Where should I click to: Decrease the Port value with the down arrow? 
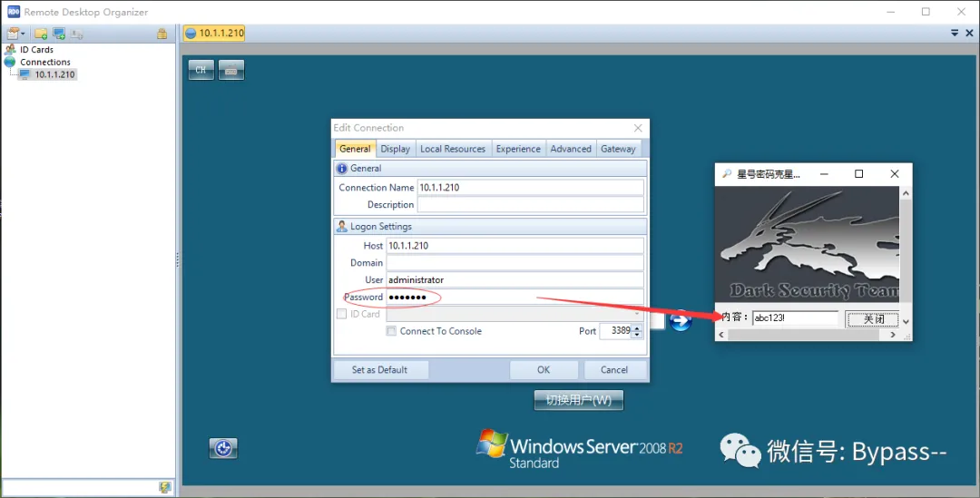tap(637, 335)
